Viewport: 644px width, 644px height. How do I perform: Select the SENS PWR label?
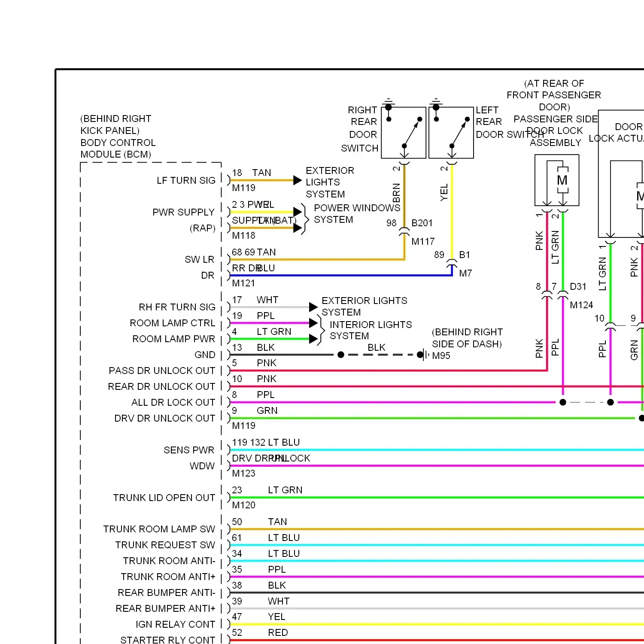pos(189,450)
